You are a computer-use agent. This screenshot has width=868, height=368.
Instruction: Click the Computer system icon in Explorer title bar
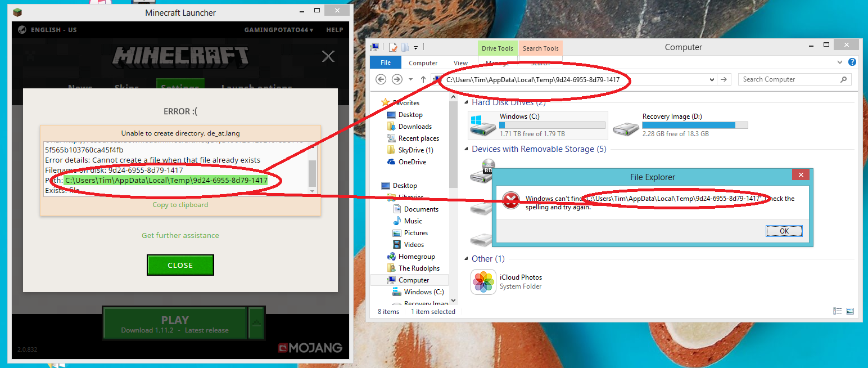click(x=374, y=47)
